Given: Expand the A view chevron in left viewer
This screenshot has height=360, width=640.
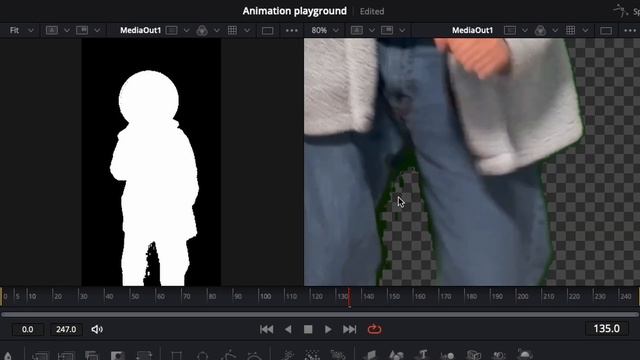Looking at the screenshot, I should point(67,30).
